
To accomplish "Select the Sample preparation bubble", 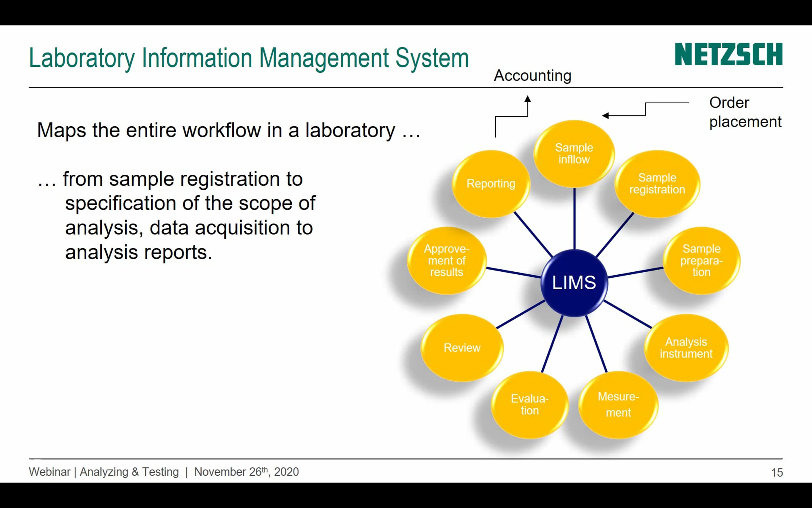I will point(701,260).
